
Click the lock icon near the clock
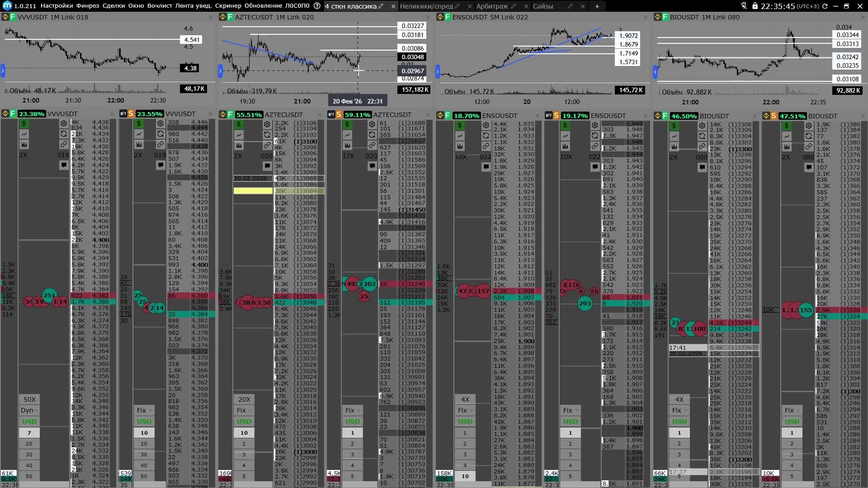[x=755, y=6]
